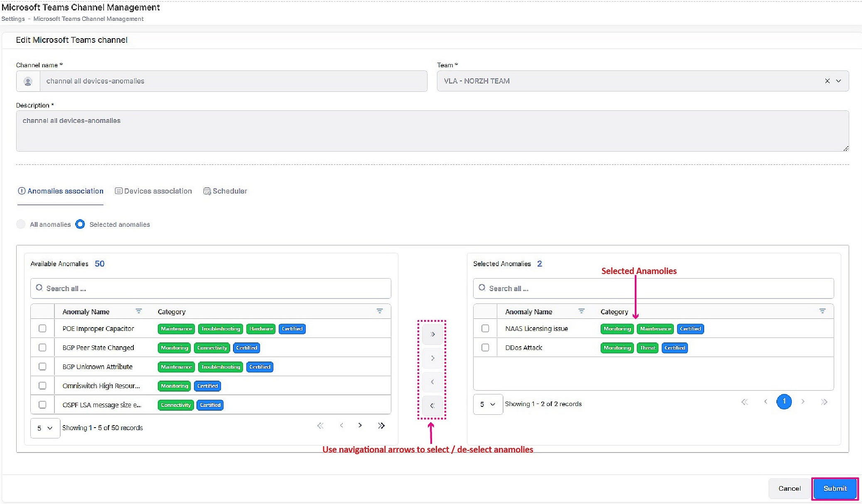862x504 pixels.
Task: Click move-all-right double arrow button
Action: click(432, 334)
